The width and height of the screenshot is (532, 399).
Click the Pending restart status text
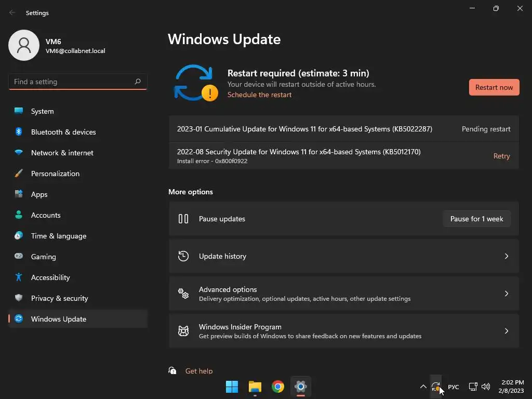[x=486, y=129]
